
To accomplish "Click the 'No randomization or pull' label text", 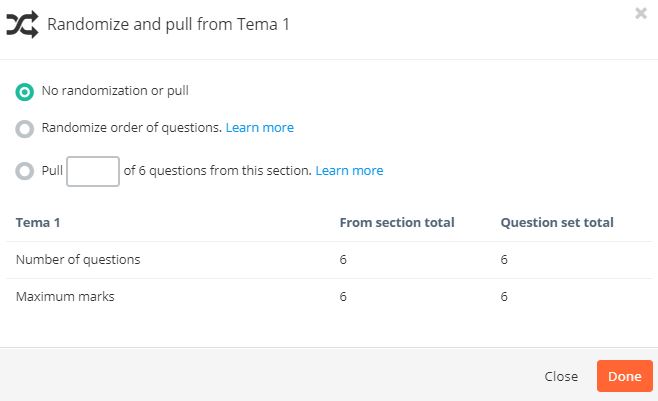I will 115,91.
